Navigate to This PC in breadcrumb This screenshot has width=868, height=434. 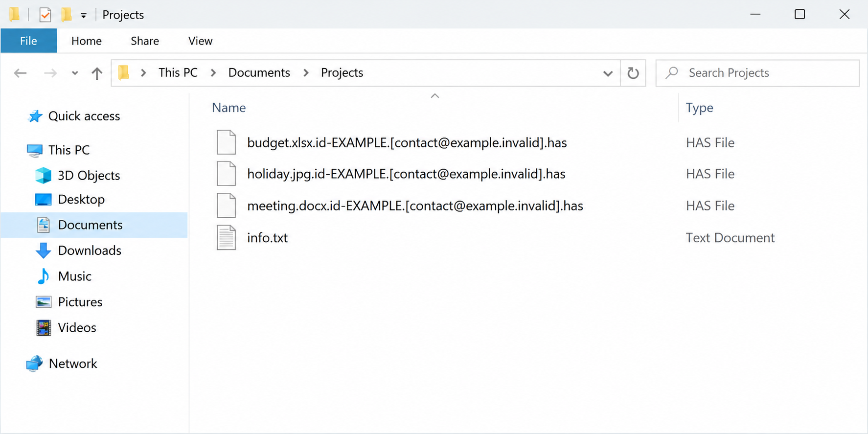tap(178, 72)
